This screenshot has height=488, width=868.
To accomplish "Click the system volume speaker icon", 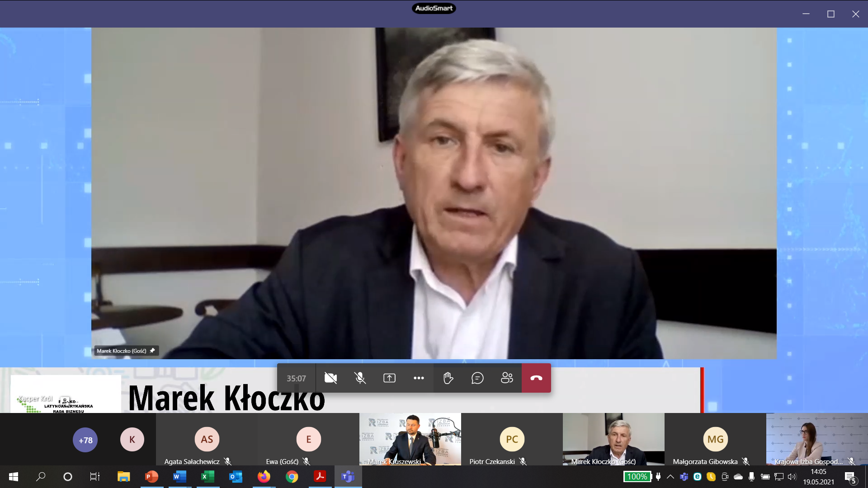I will [792, 477].
